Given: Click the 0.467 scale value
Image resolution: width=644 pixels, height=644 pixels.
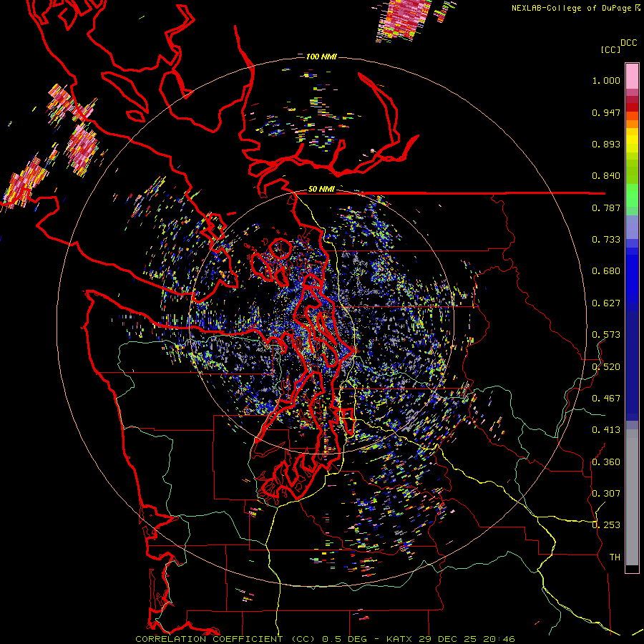Looking at the screenshot, I should [606, 399].
